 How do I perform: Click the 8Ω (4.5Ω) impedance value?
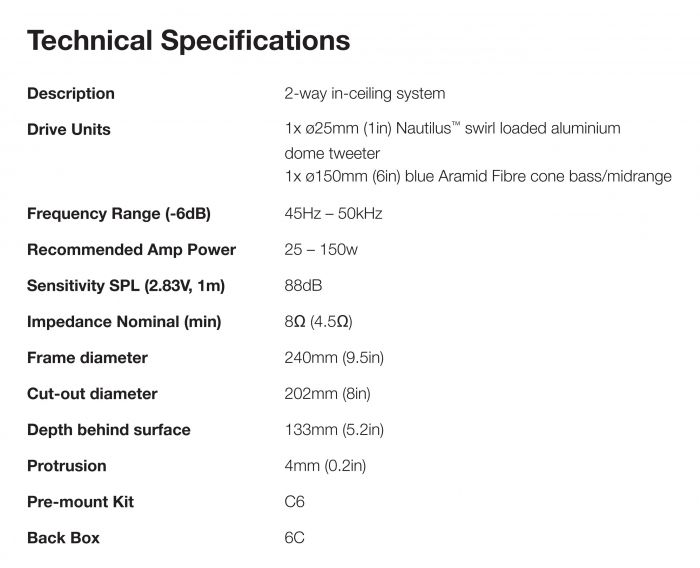pyautogui.click(x=319, y=322)
